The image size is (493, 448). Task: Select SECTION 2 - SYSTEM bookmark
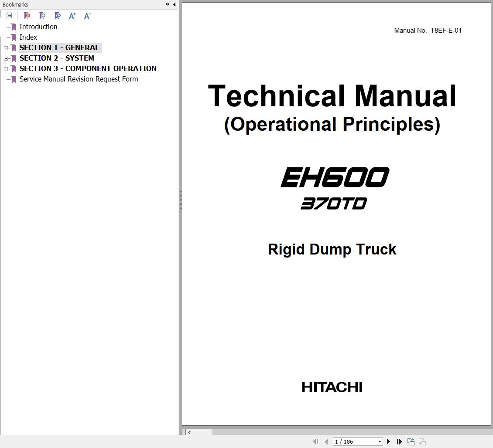(57, 58)
